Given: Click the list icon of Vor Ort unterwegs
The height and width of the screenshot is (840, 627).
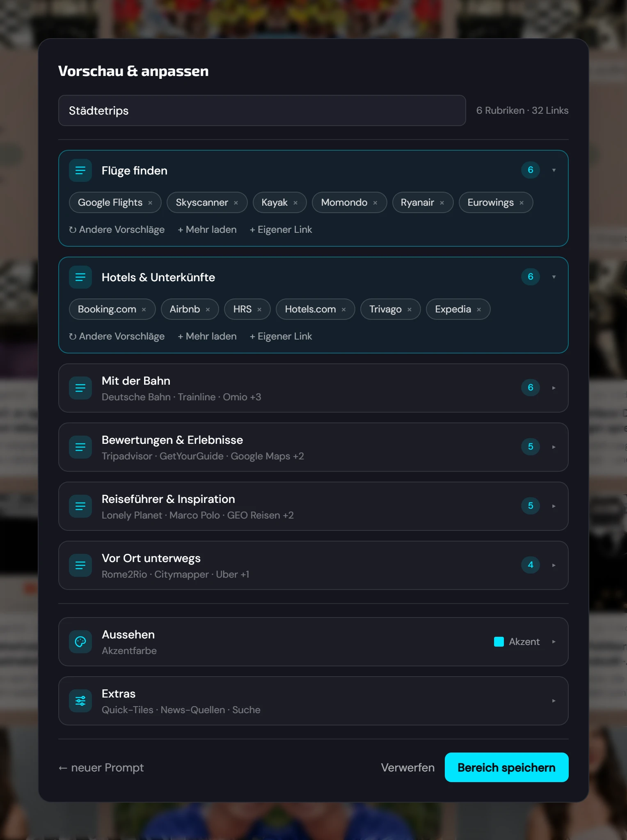Looking at the screenshot, I should coord(80,565).
